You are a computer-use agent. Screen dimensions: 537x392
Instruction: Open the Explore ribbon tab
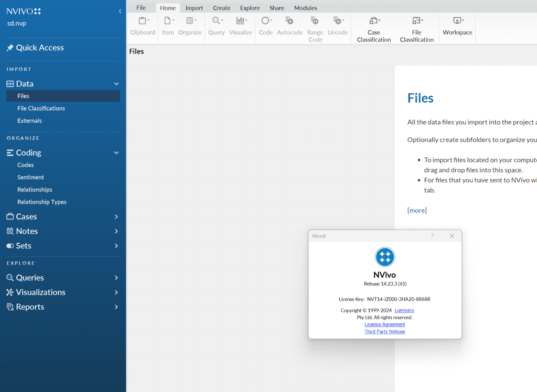pos(250,8)
